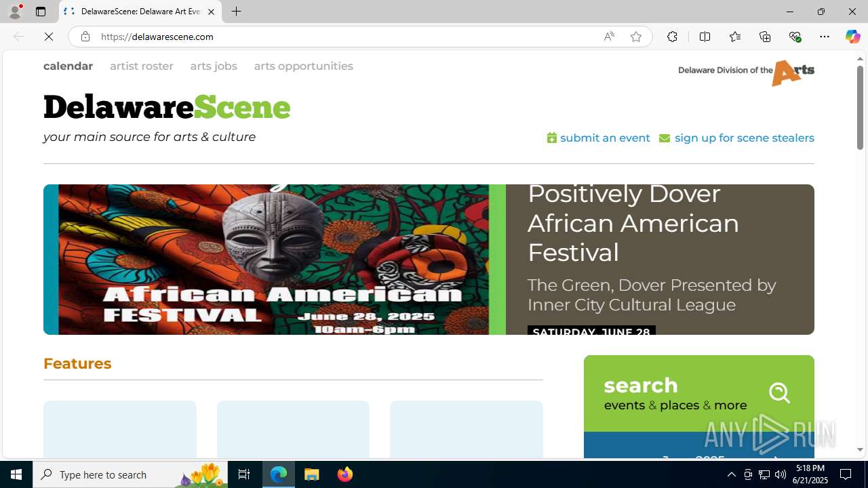Open network tray icon
This screenshot has height=488, width=868.
pos(764,474)
